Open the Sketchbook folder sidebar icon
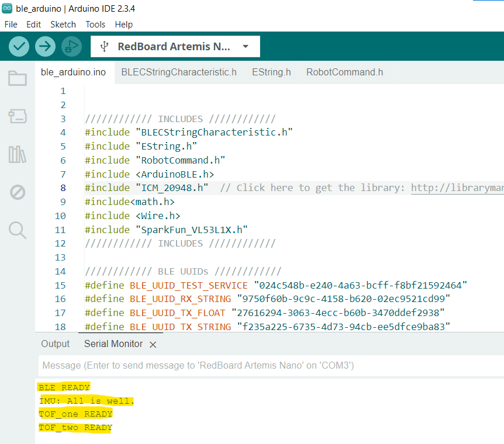 click(18, 78)
